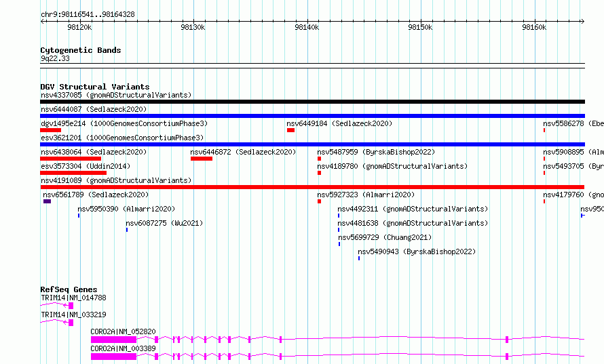The width and height of the screenshot is (604, 364).
Task: Select the large CORO2A NM_052820 exon block
Action: pyautogui.click(x=113, y=340)
